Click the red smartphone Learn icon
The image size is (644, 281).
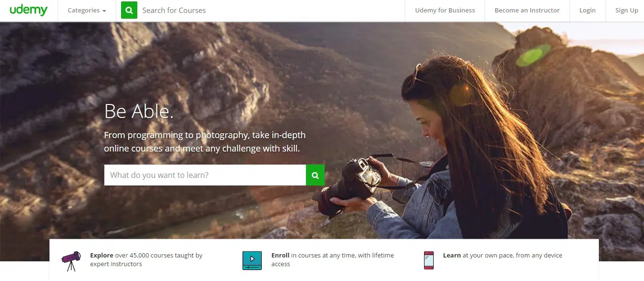point(428,260)
